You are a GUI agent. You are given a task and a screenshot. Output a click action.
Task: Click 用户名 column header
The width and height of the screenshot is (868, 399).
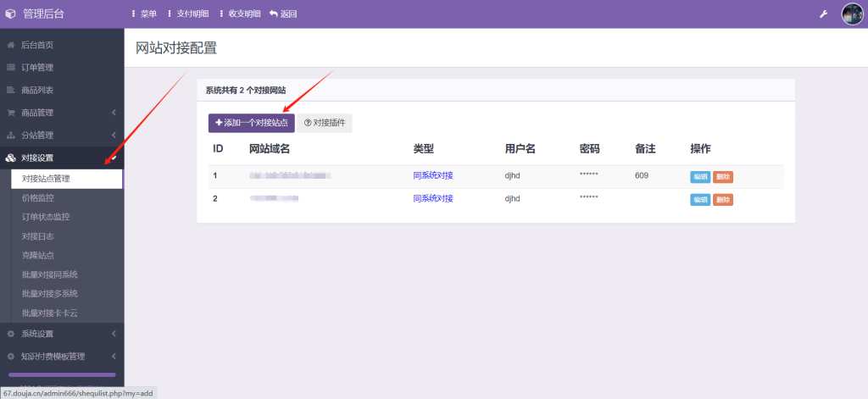[x=520, y=149]
